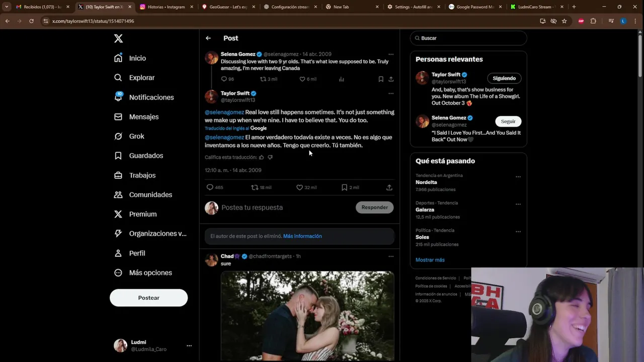Open Nordelta trend options
The height and width of the screenshot is (362, 644).
(x=518, y=177)
